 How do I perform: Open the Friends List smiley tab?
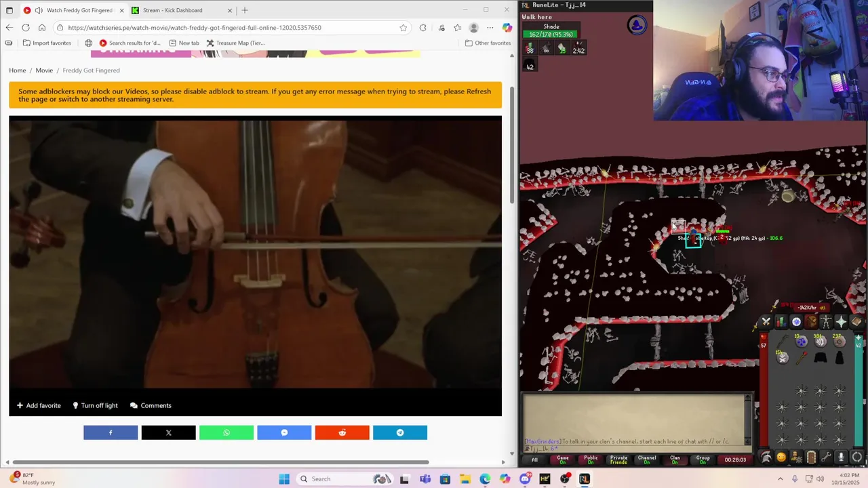781,457
